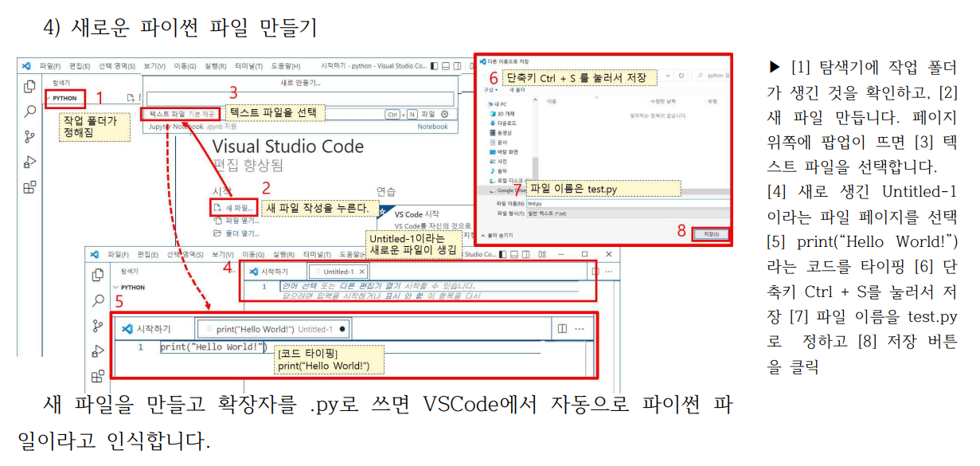Open Extensions icon in upper VS Code window

coord(29,187)
